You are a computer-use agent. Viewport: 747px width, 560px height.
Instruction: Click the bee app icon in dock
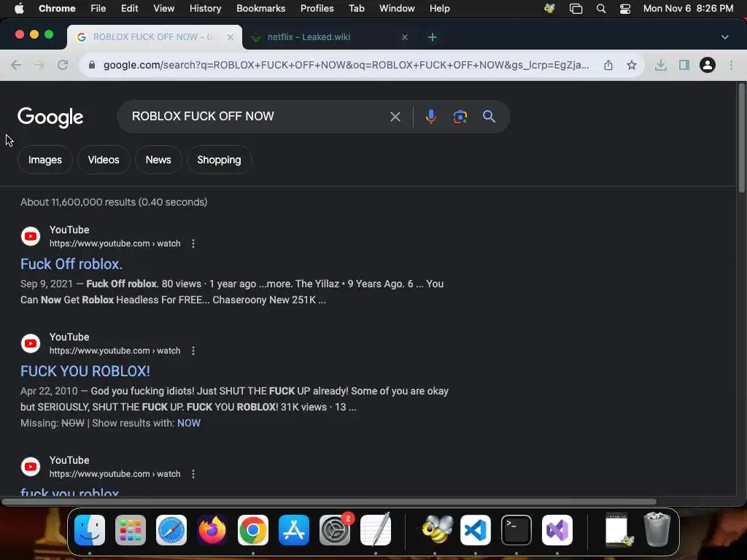437,530
